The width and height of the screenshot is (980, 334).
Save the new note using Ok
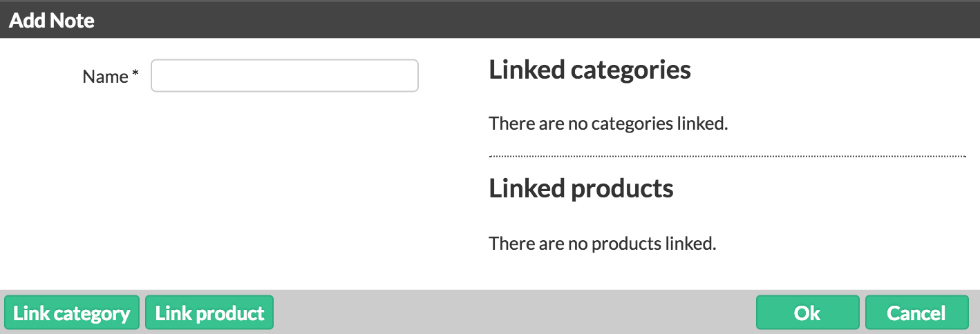pyautogui.click(x=807, y=313)
